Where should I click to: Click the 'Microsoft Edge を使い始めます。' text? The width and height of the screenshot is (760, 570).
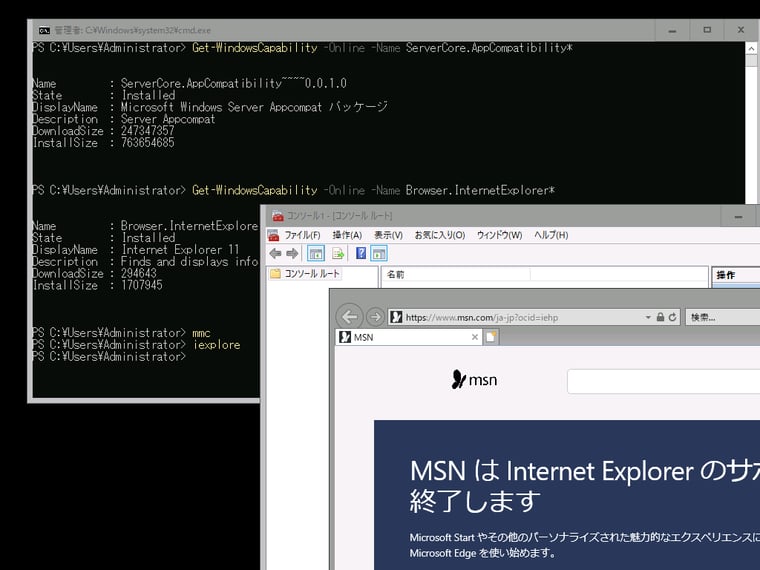point(483,553)
